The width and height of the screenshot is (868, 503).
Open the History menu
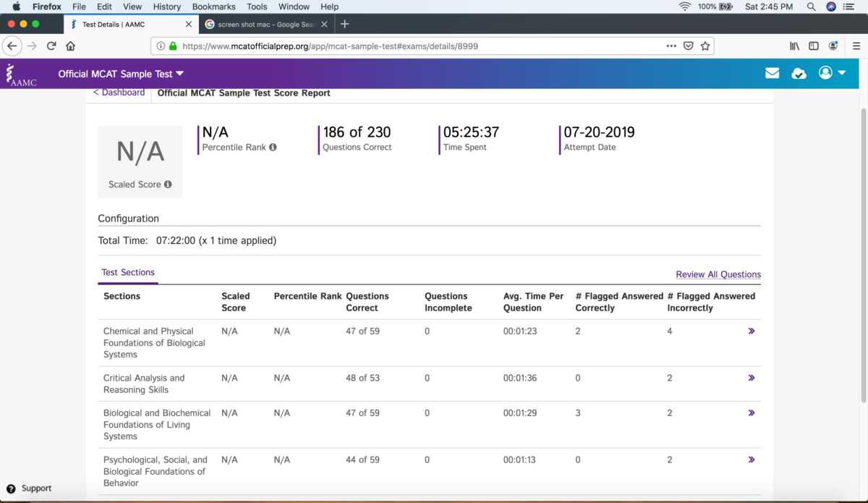(167, 7)
